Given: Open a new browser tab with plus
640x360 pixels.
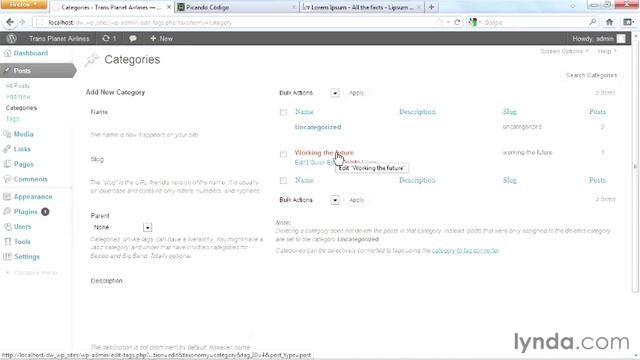Looking at the screenshot, I should point(431,7).
